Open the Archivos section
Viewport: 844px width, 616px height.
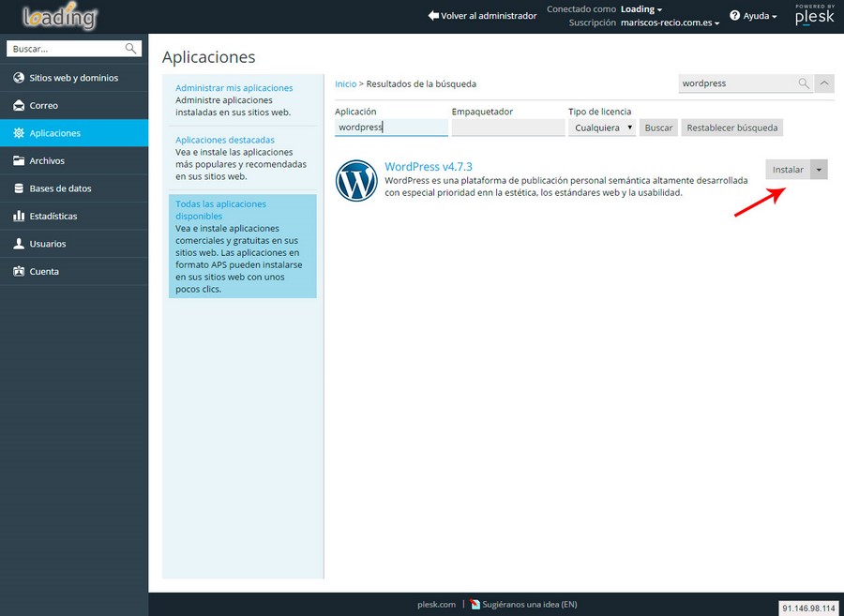74,160
